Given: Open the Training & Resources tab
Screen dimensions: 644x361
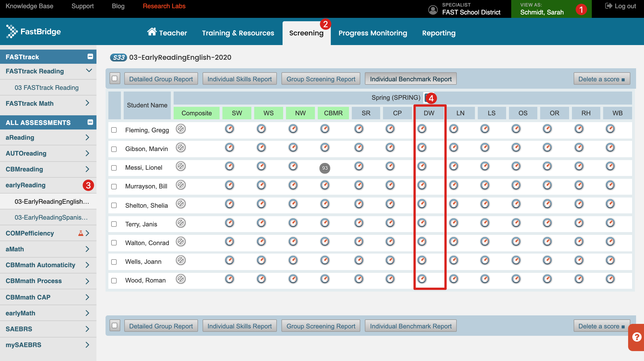Looking at the screenshot, I should pos(238,33).
